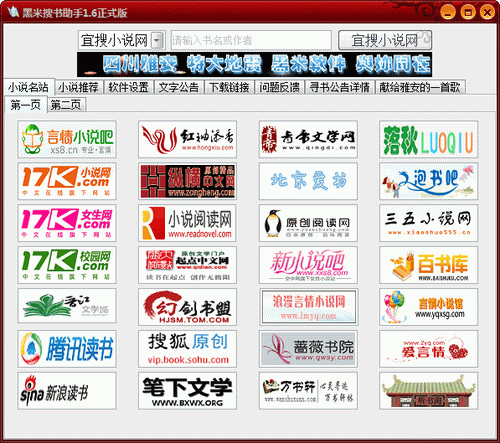The width and height of the screenshot is (500, 443).
Task: Select the 第二页 sub-tab
Action: click(66, 105)
